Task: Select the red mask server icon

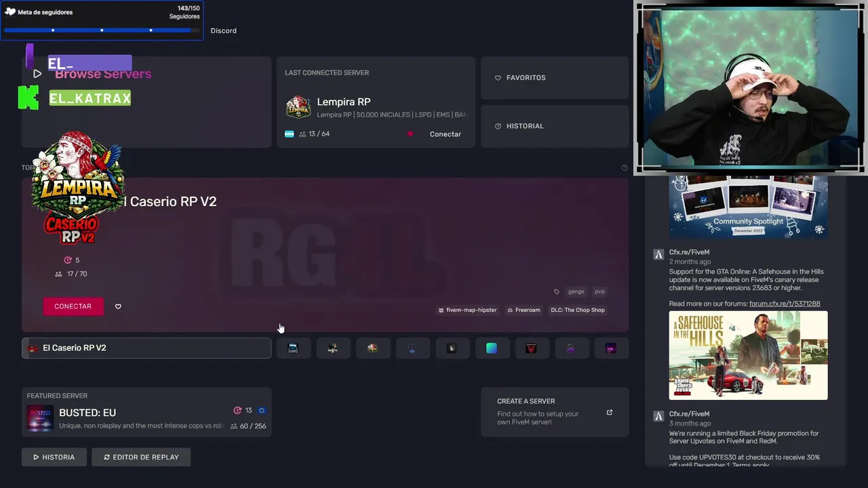Action: coord(531,348)
